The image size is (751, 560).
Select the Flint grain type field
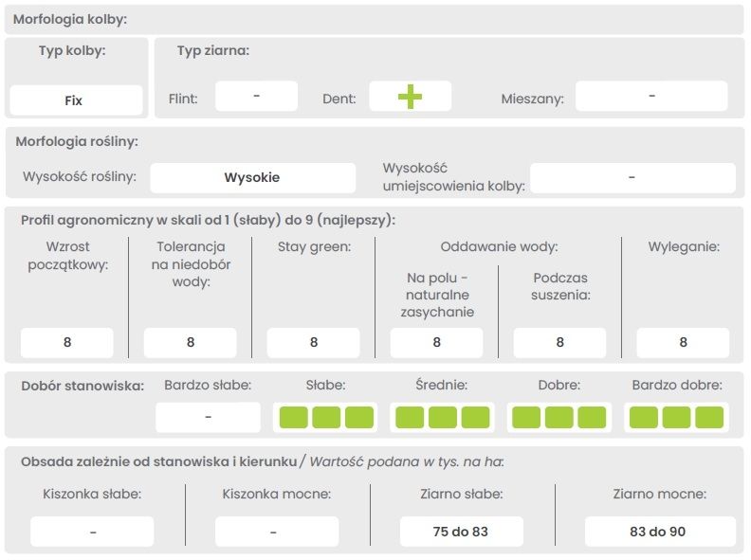[x=256, y=97]
